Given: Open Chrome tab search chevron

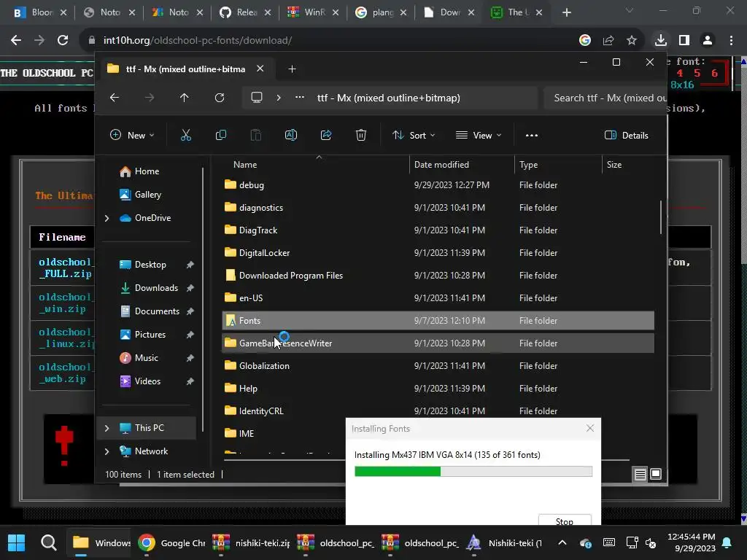Looking at the screenshot, I should coord(630,10).
